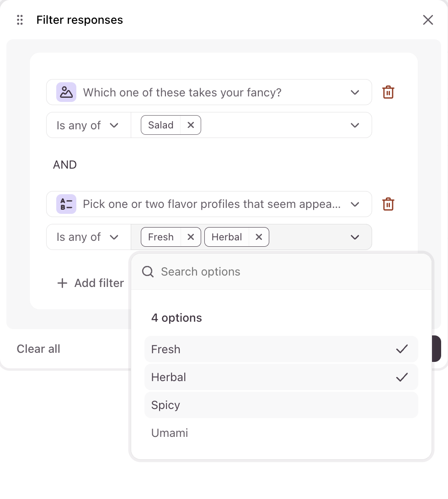This screenshot has height=499, width=448.
Task: Open the 'Which one of these' question dropdown
Action: tap(355, 93)
